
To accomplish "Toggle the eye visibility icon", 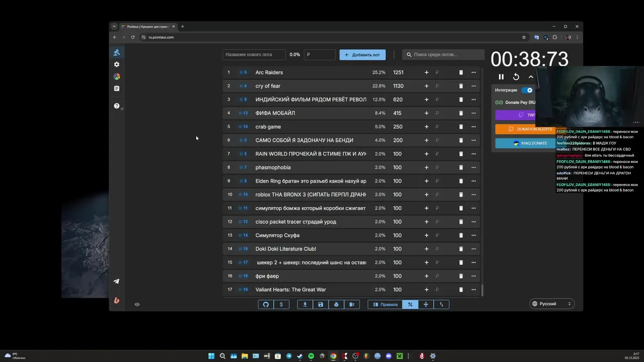I will pyautogui.click(x=137, y=304).
